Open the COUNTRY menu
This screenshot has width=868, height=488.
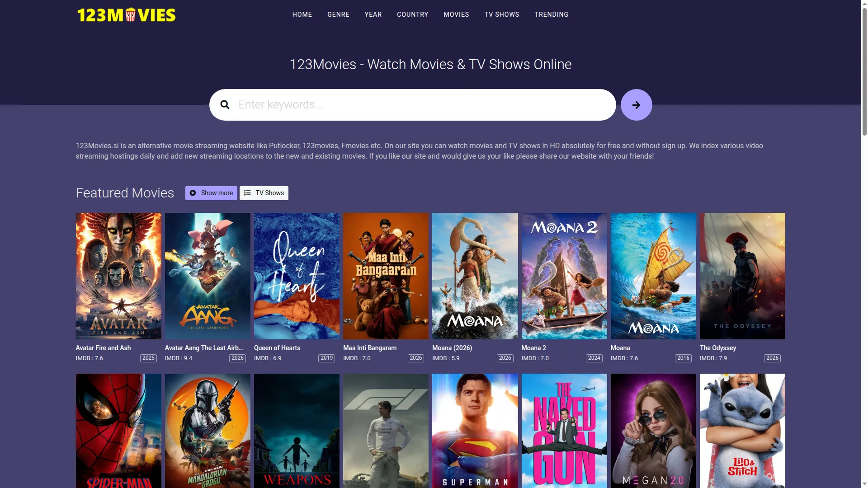412,14
